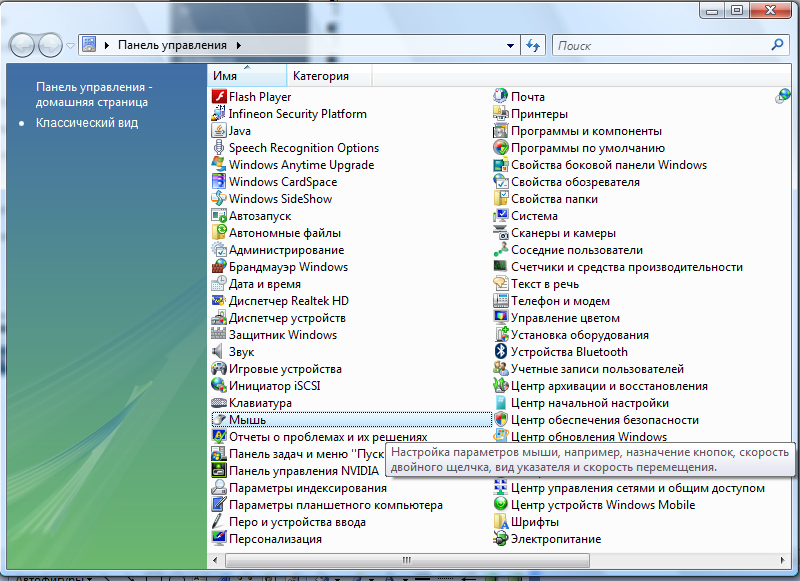Open the Устройства Bluetooth icon
Screen dimensions: 800x581
click(x=501, y=352)
